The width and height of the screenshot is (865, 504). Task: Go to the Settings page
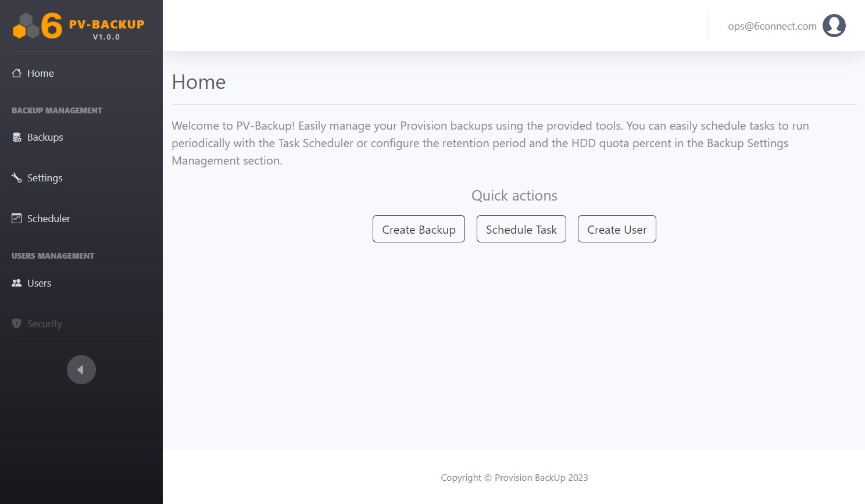tap(45, 178)
